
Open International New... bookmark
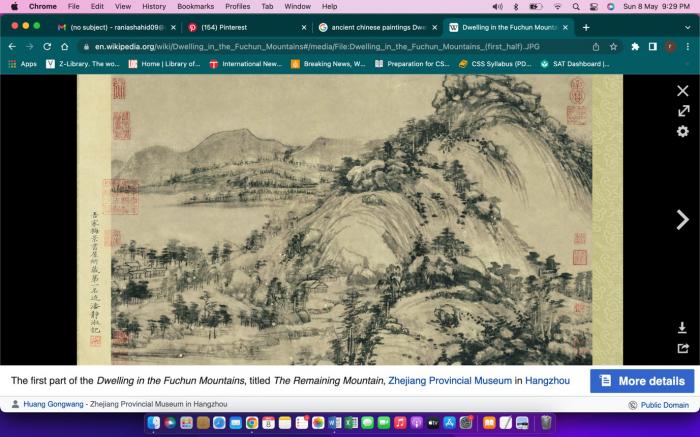246,64
